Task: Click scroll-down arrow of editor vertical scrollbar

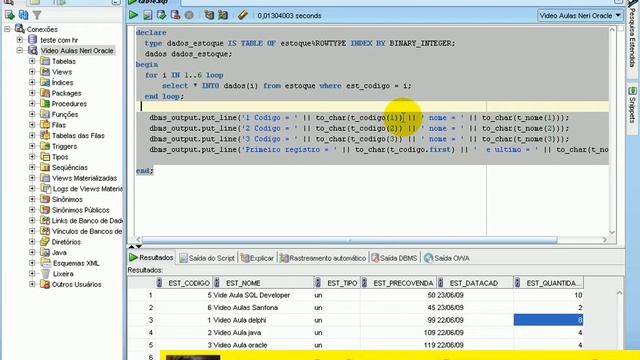Action: coord(612,232)
